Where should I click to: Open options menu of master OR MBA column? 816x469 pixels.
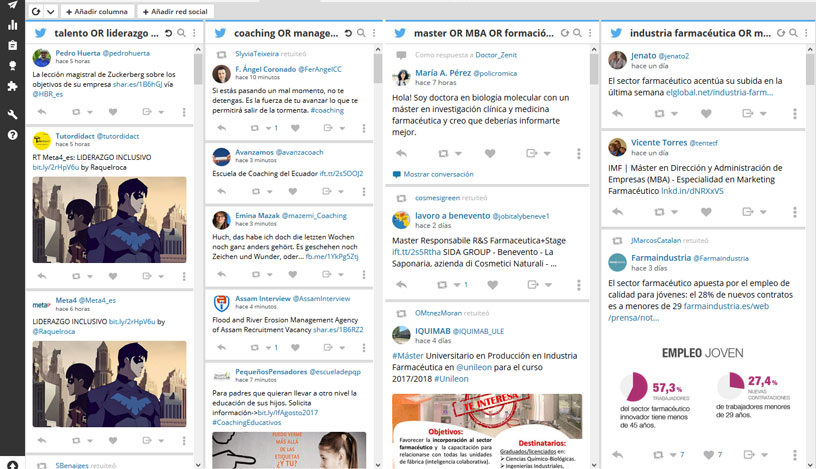(590, 33)
